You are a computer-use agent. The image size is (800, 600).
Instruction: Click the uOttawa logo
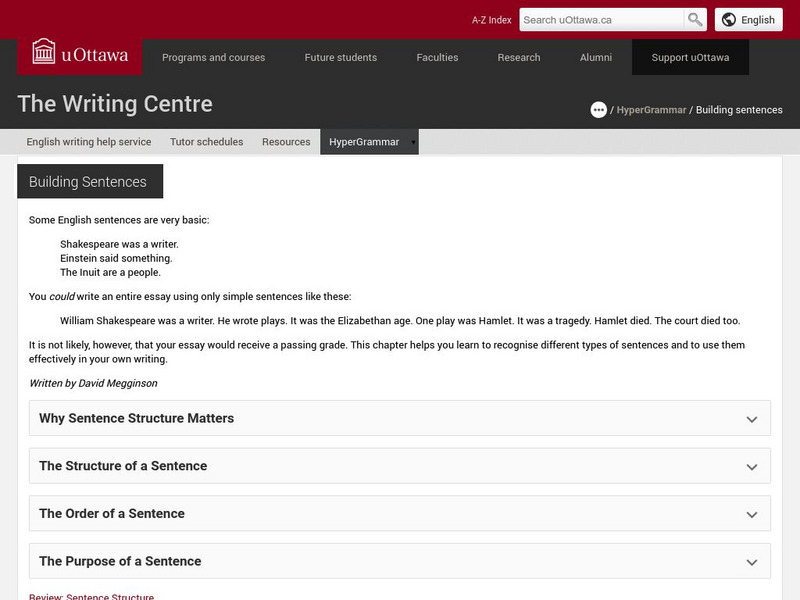[x=80, y=54]
